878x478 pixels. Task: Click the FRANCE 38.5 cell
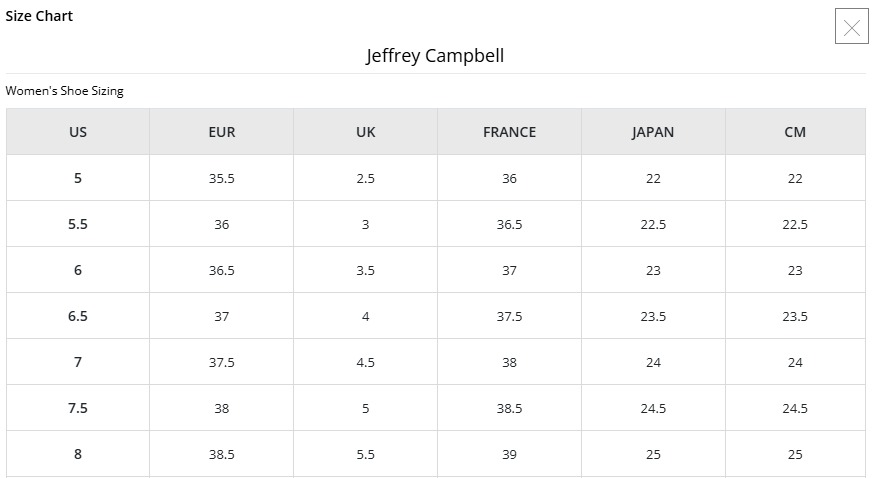point(510,407)
